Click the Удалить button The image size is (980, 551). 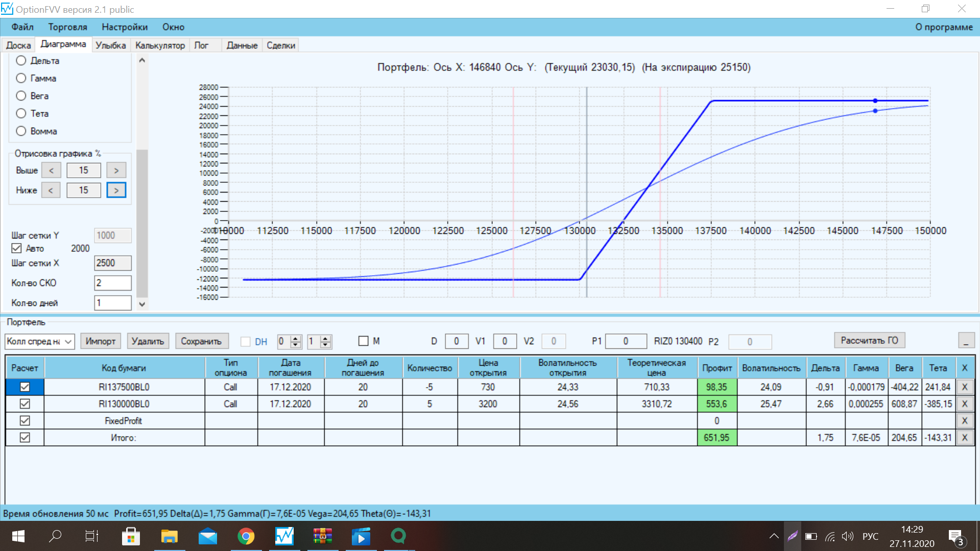148,341
